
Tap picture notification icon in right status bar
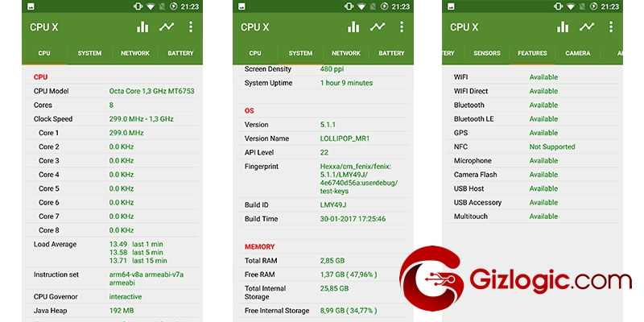coord(451,6)
